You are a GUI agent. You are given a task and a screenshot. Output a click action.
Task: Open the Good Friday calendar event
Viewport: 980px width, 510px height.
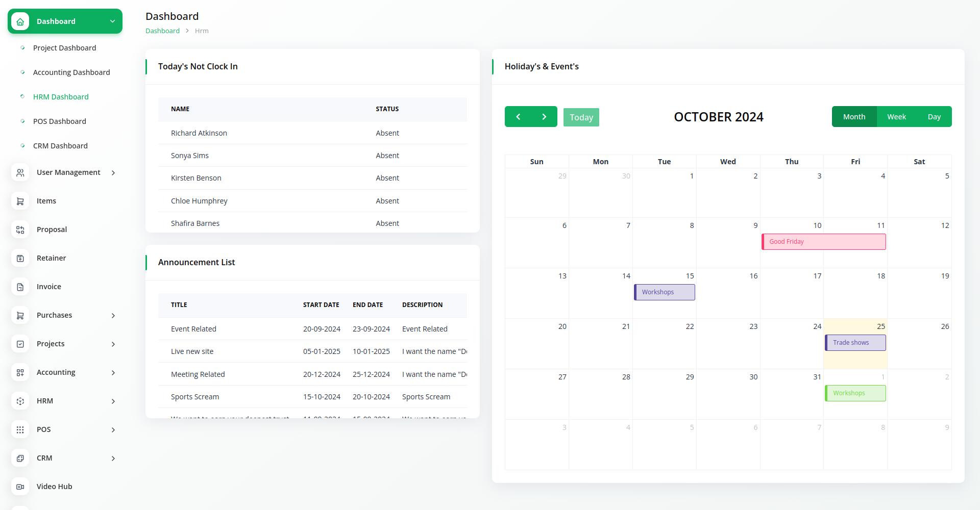pos(823,242)
